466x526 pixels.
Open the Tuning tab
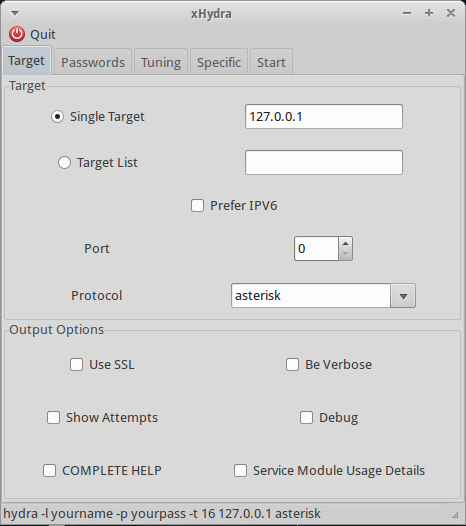[161, 62]
